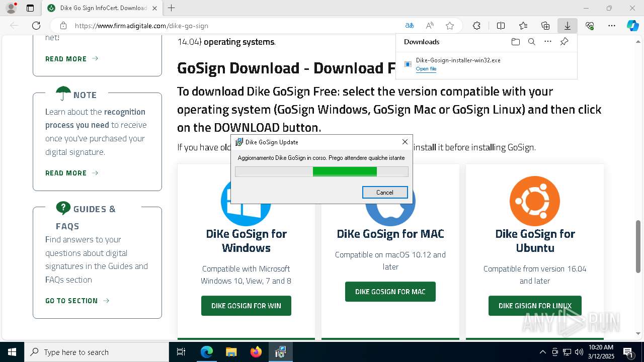The height and width of the screenshot is (362, 644).
Task: Click the top READ MORE link
Action: (x=71, y=59)
